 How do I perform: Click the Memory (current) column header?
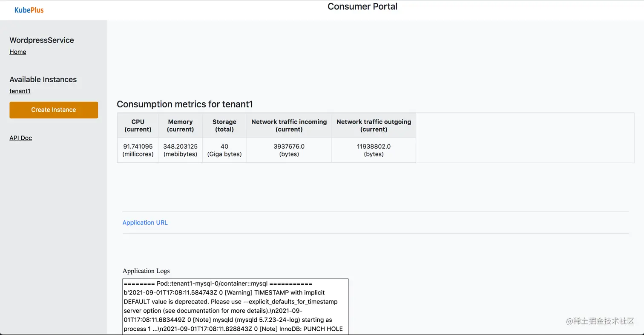[180, 125]
